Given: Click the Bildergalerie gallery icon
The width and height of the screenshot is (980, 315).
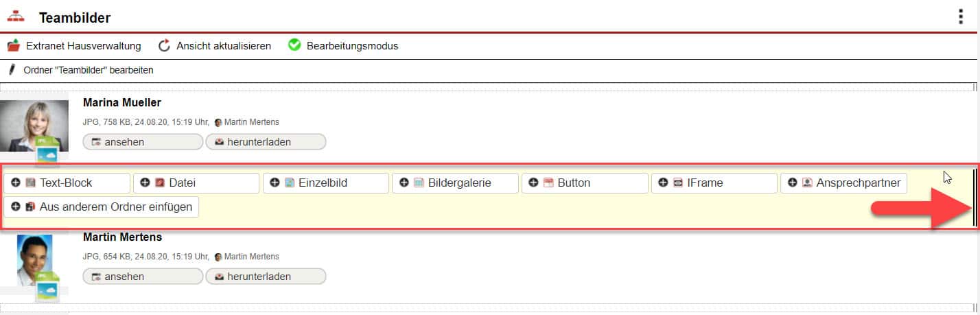Looking at the screenshot, I should point(419,183).
